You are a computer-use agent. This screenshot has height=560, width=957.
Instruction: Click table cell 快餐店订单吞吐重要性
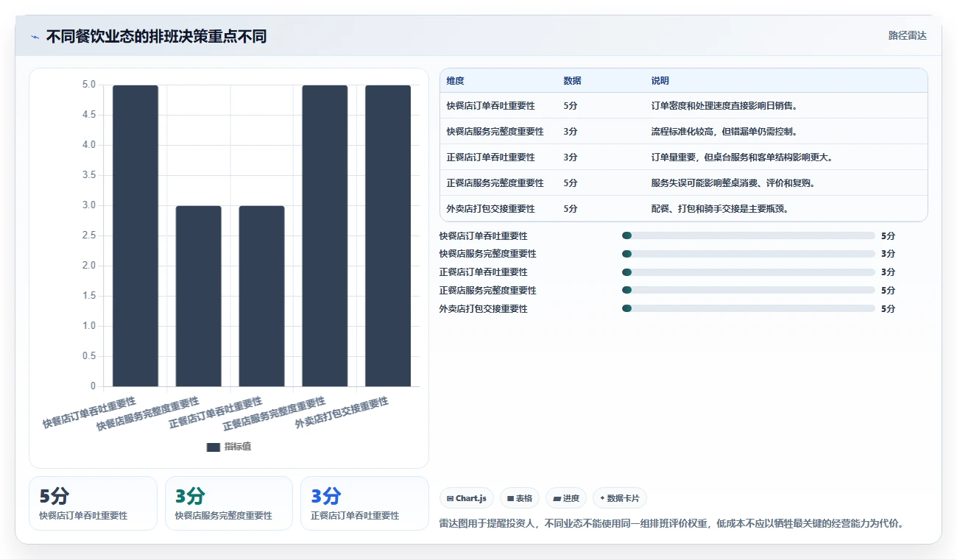[491, 106]
